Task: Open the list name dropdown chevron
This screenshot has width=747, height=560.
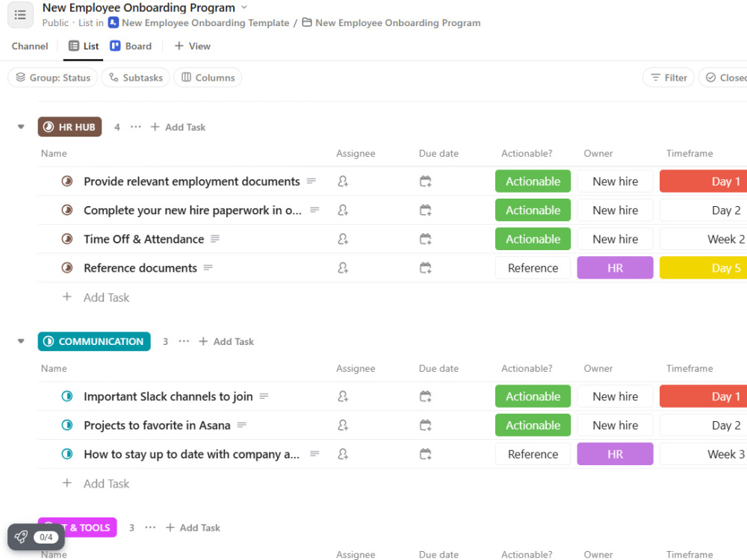Action: tap(244, 7)
